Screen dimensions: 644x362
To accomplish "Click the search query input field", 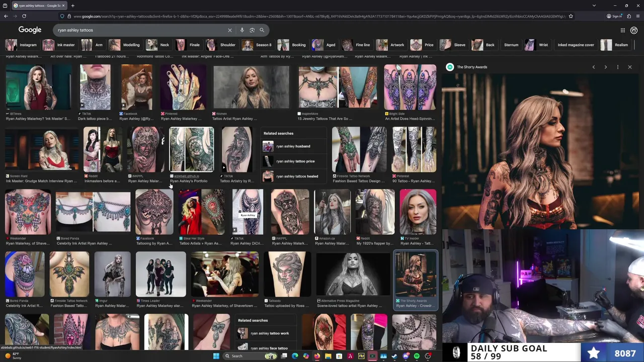I will pyautogui.click(x=141, y=30).
